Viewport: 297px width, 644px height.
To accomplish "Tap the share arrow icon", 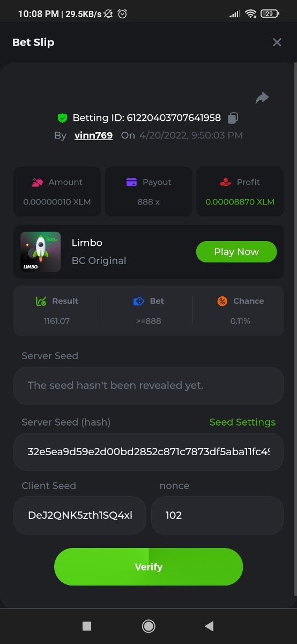I will coord(262,98).
